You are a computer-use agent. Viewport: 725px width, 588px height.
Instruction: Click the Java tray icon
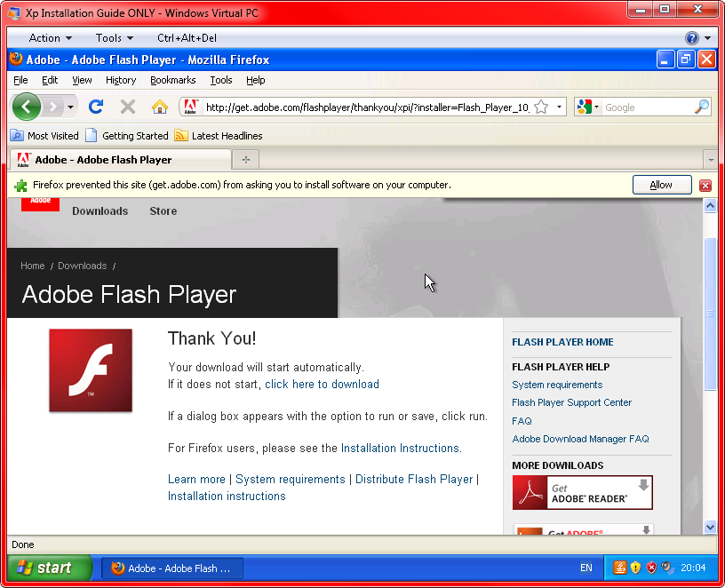tap(619, 568)
